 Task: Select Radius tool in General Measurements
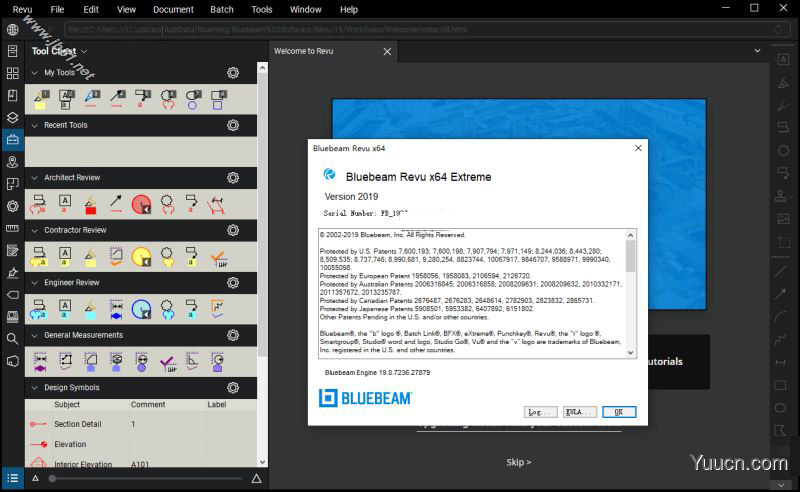click(x=218, y=361)
